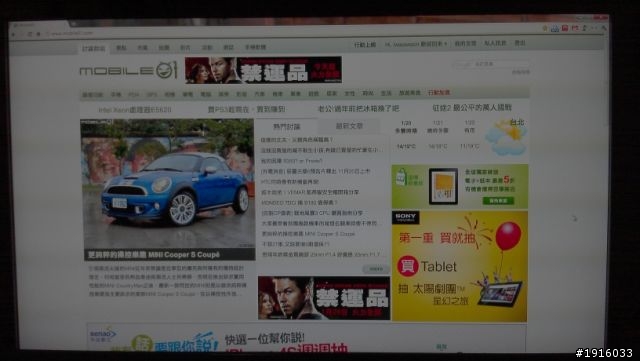
Task: Click the 台北 weather location label
Action: (x=517, y=122)
